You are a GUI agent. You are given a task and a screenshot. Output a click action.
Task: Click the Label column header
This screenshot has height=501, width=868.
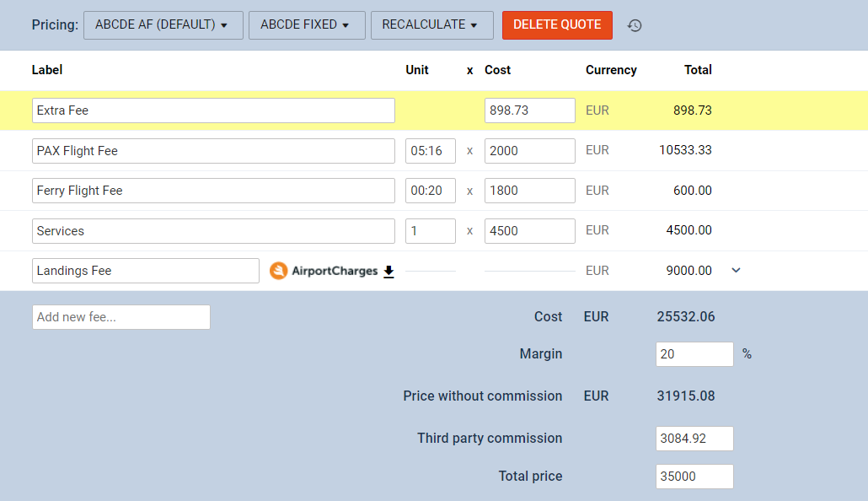point(47,70)
